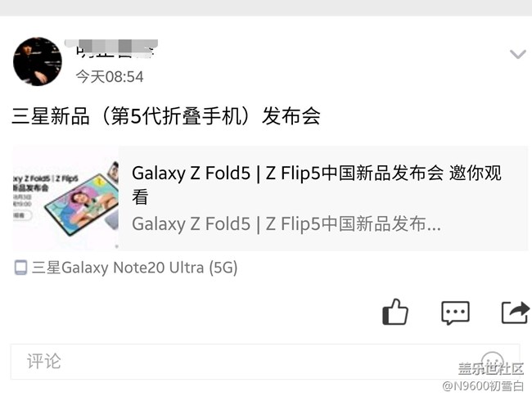Screen dimensions: 532x401
Task: Click the 盖乐世社区 watermark
Action: coord(490,368)
